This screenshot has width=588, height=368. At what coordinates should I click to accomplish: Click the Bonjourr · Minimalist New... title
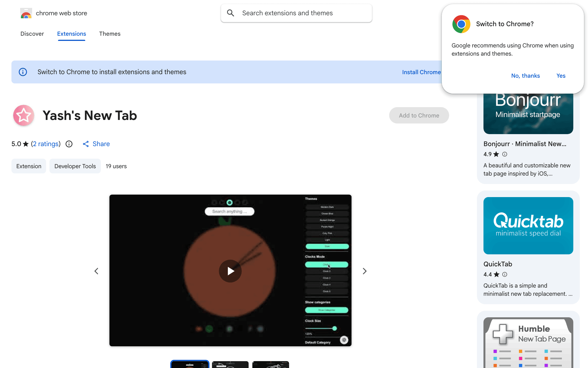(x=525, y=144)
